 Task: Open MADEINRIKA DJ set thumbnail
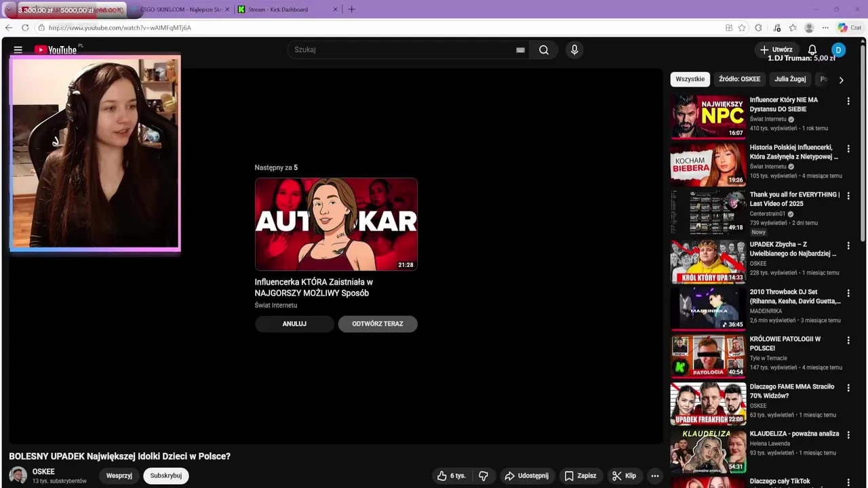[x=708, y=308]
